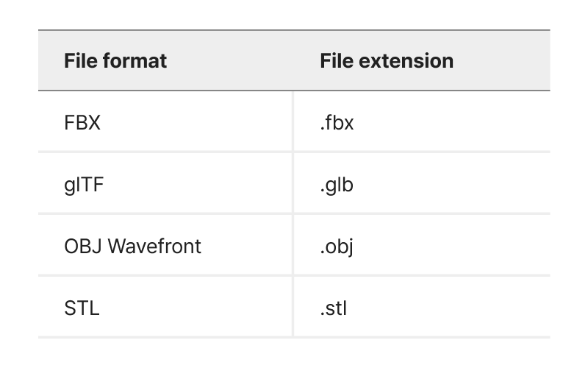Choose the STL format cell
The width and height of the screenshot is (588, 368).
tap(82, 308)
